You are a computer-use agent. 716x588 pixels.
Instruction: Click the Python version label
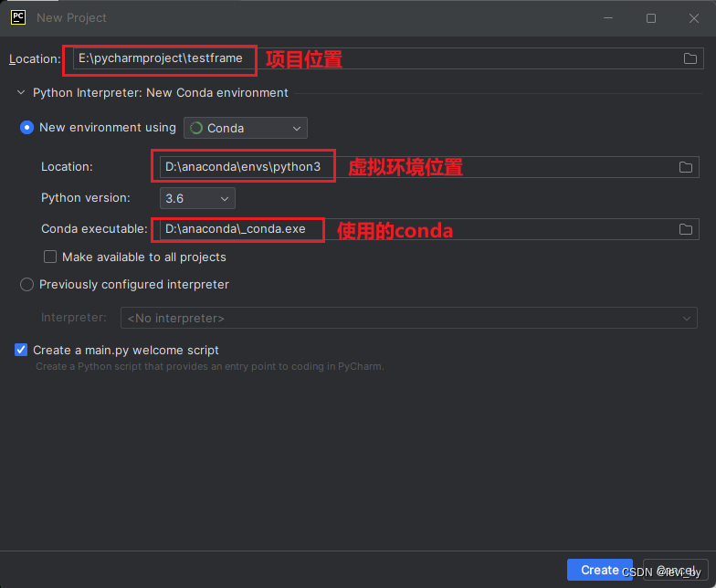tap(86, 198)
